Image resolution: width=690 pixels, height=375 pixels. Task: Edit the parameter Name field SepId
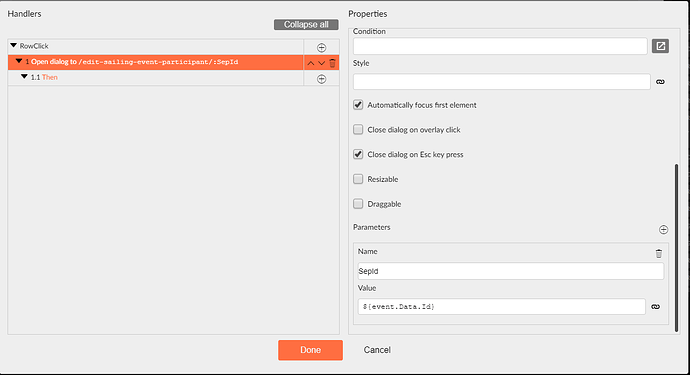510,271
